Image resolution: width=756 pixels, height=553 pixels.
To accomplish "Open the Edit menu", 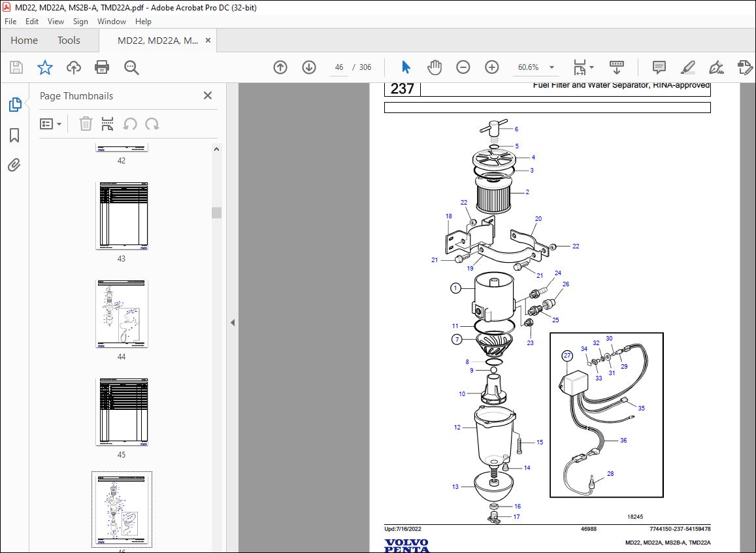I will pos(32,21).
